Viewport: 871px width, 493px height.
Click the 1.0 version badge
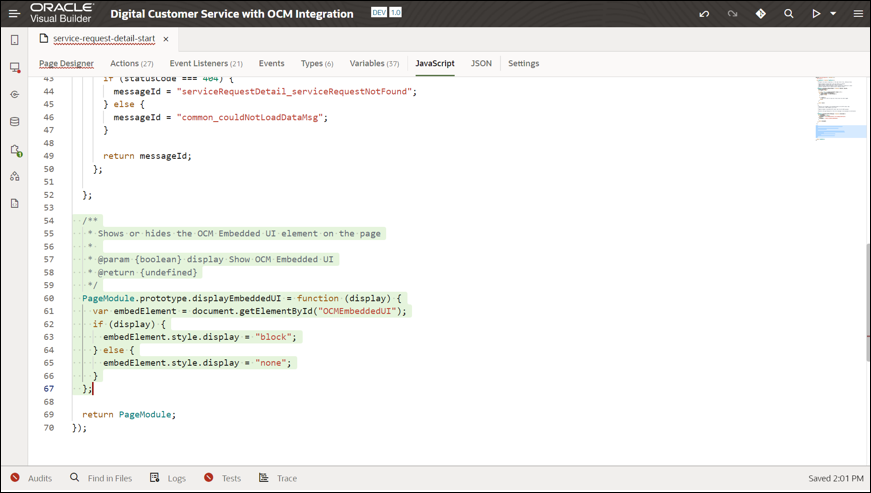pos(395,12)
